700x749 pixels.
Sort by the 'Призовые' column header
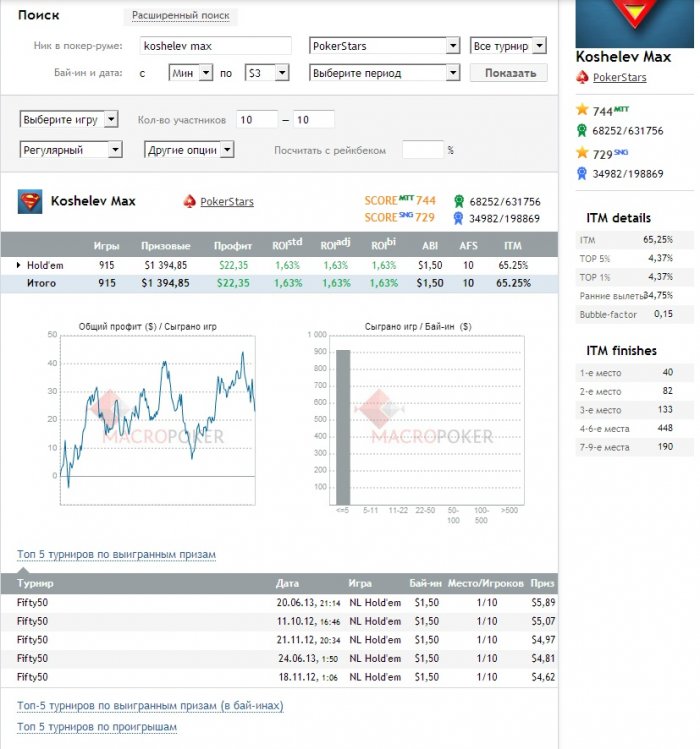pyautogui.click(x=165, y=246)
